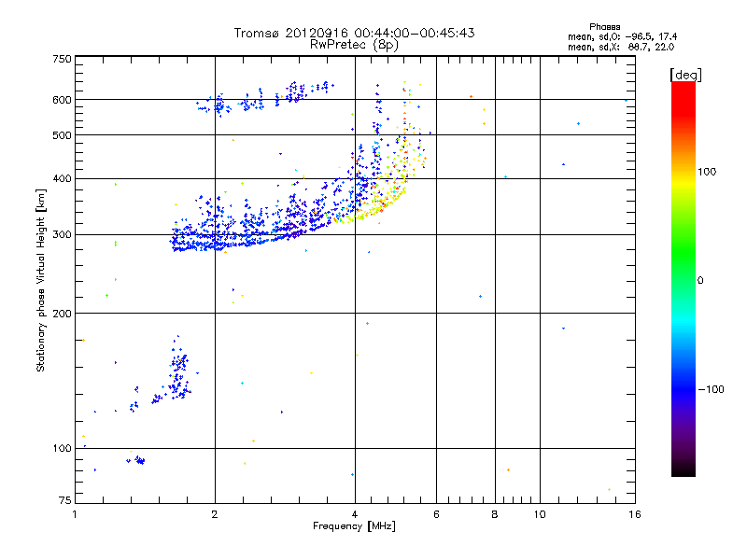Click the colorbar label '100'
747x560 pixels.
707,172
